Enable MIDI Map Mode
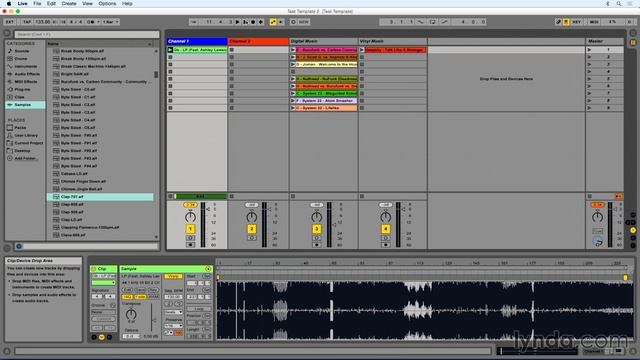 click(594, 22)
